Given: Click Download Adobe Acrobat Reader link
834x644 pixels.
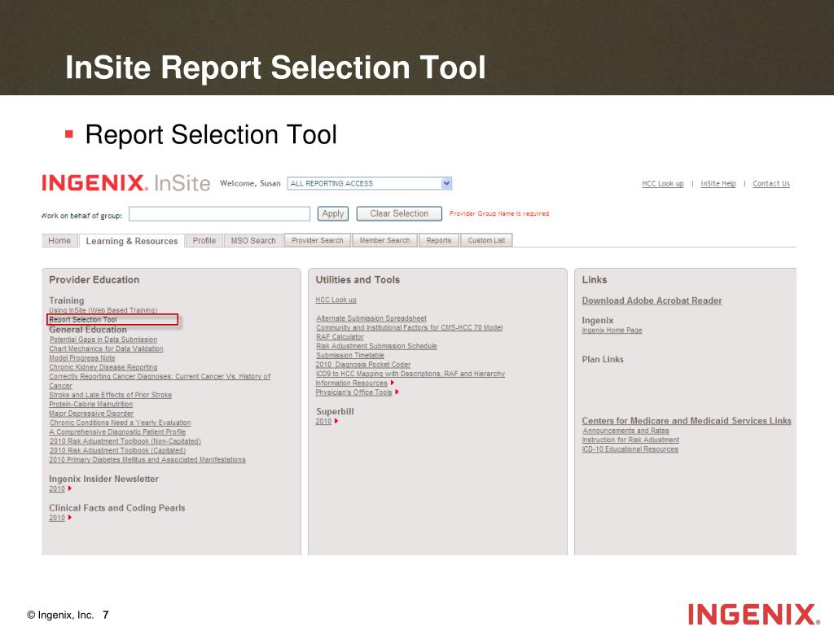Looking at the screenshot, I should [x=652, y=301].
